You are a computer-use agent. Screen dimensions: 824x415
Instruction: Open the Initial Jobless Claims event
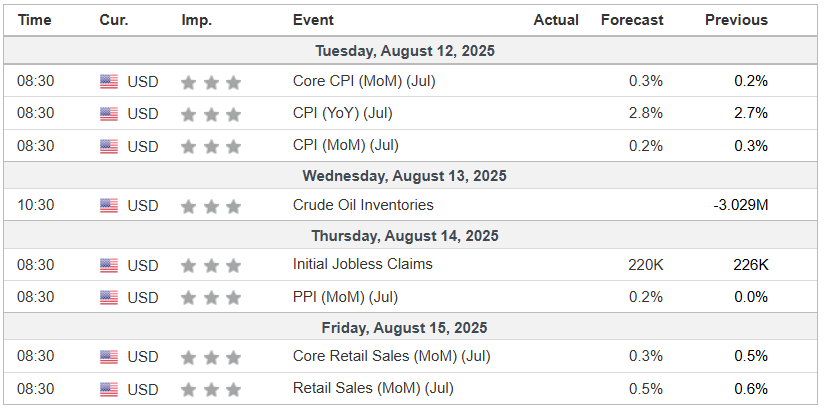tap(363, 265)
